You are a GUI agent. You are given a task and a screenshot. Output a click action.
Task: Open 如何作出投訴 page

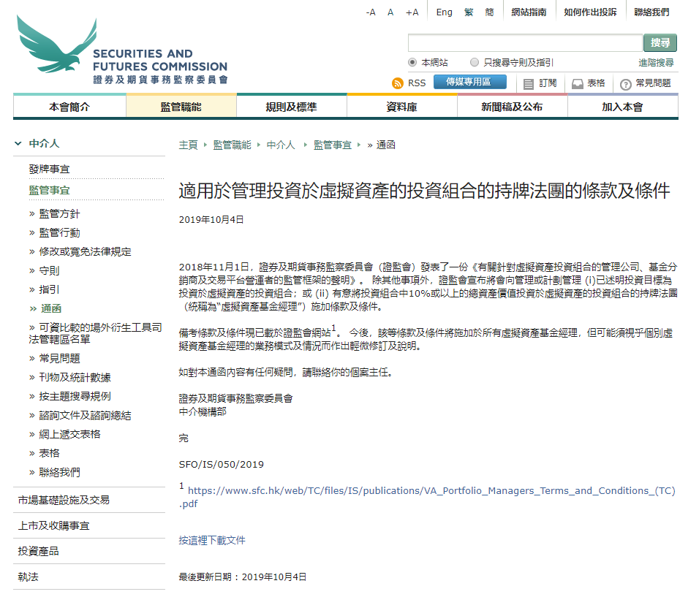coord(590,12)
